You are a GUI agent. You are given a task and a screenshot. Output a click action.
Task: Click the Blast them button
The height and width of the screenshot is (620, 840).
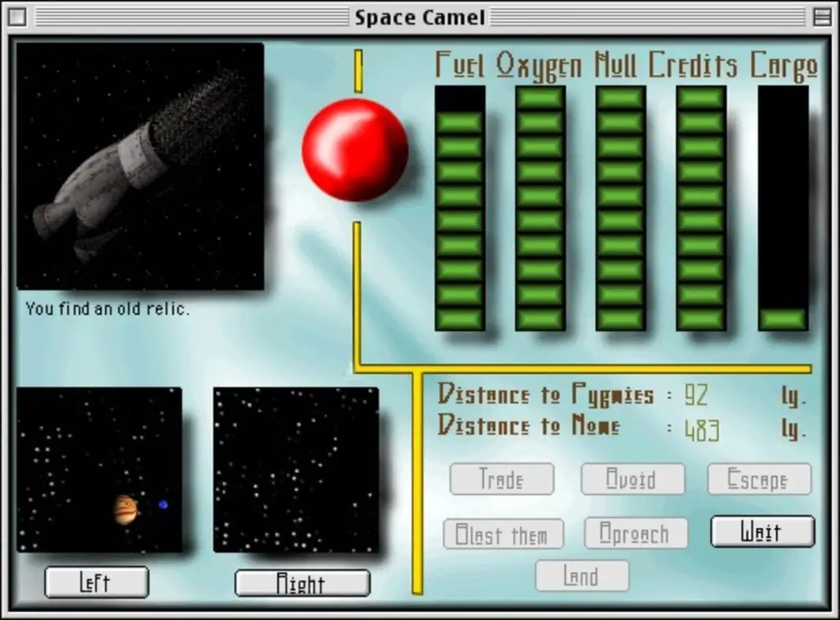click(x=503, y=535)
